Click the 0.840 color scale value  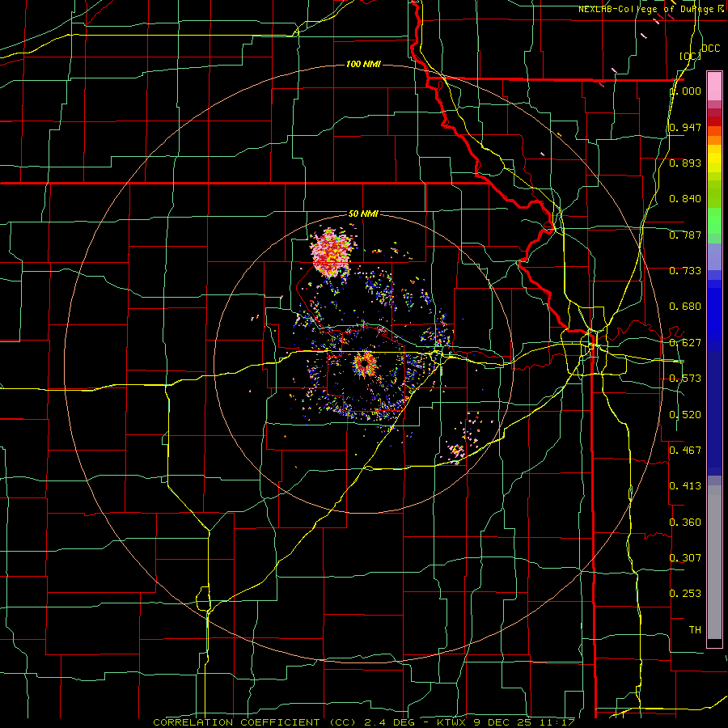685,199
